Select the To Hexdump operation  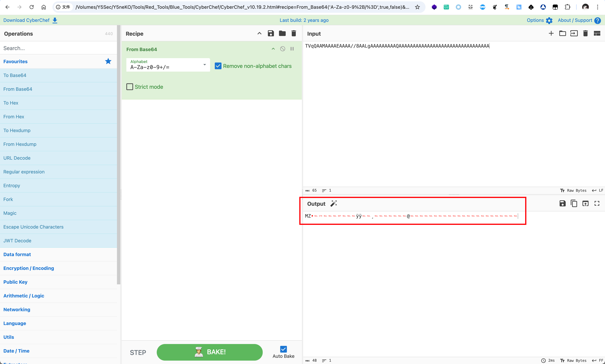click(x=17, y=130)
